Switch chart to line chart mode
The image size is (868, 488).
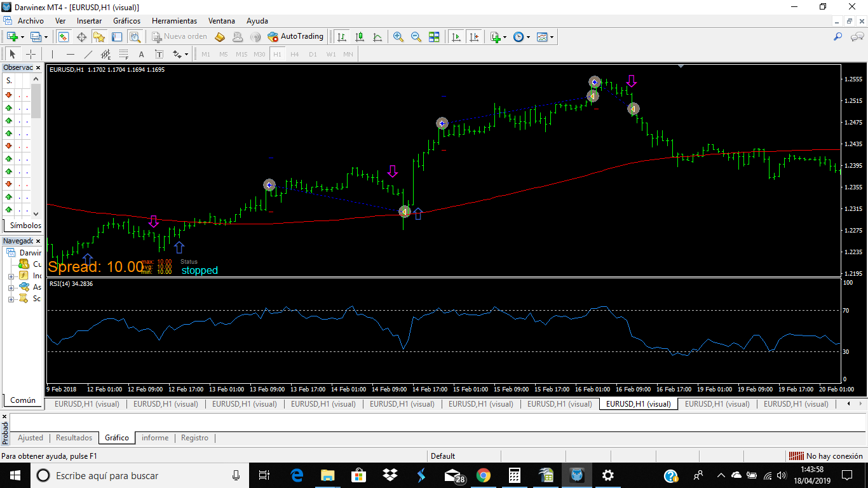pyautogui.click(x=377, y=37)
